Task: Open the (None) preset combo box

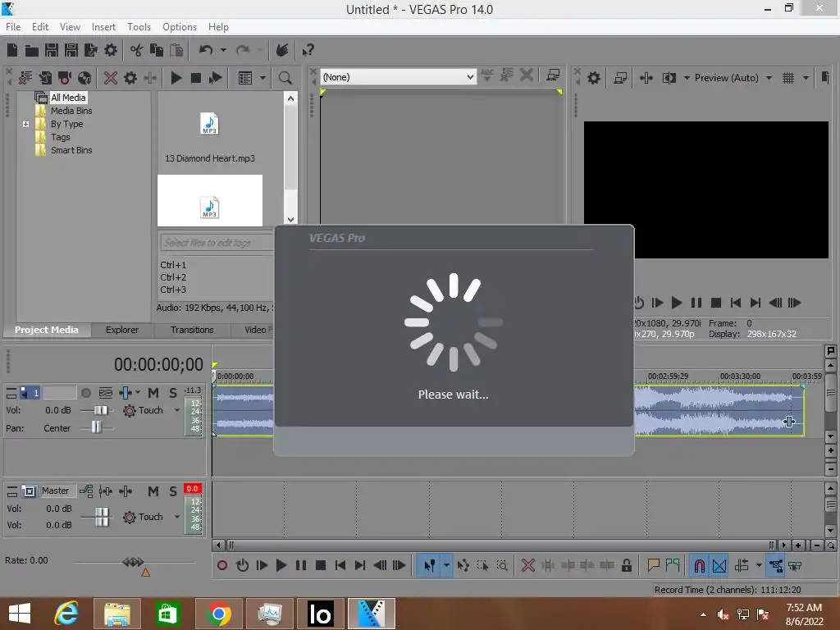Action: 398,77
